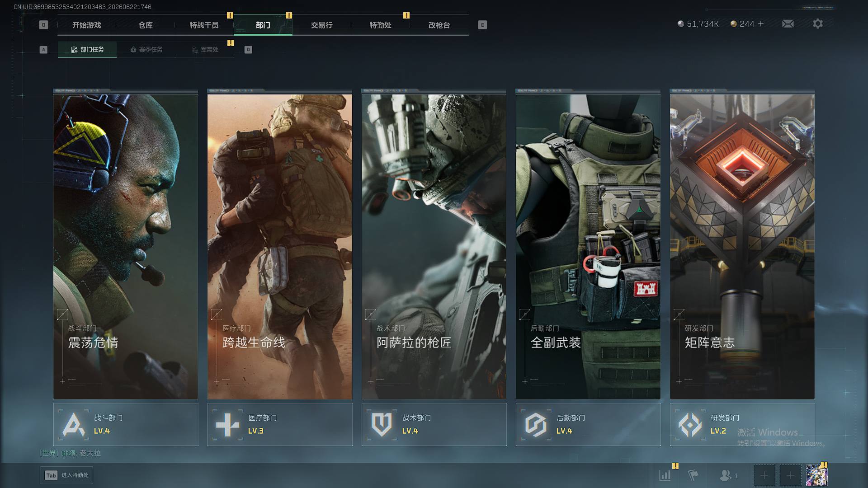
Task: Select the 军需处 sub-tab
Action: tap(205, 50)
